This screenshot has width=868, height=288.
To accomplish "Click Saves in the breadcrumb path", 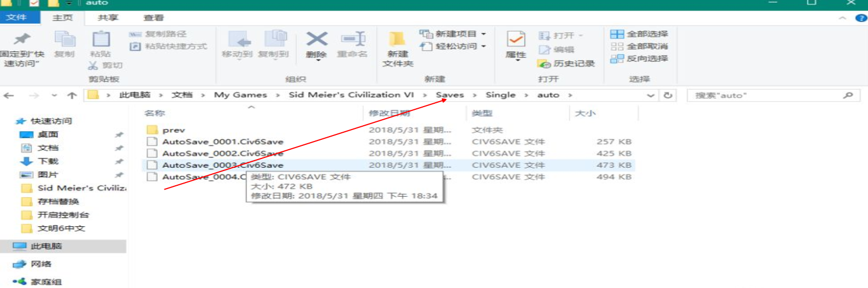I will pyautogui.click(x=450, y=95).
